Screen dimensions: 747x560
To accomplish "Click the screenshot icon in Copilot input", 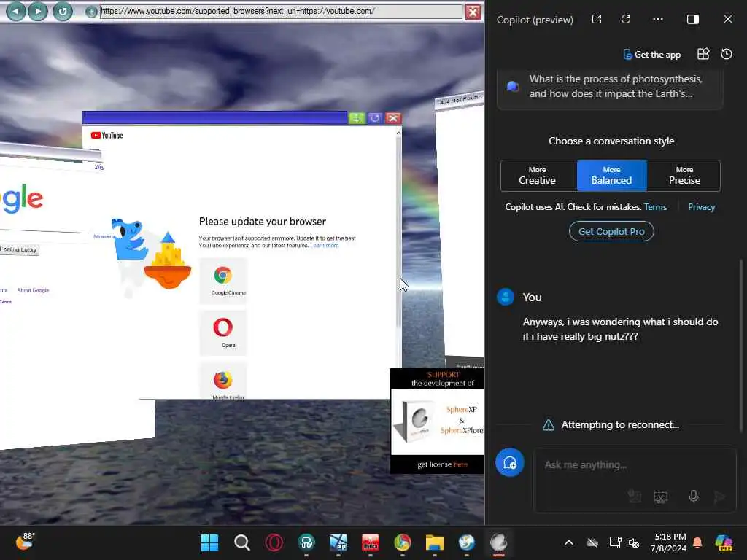I will point(661,497).
